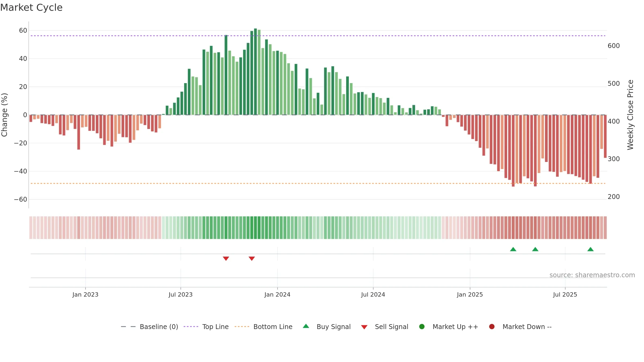The width and height of the screenshot is (644, 362).
Task: Click the green Buy Signal legend triangle
Action: (x=306, y=326)
